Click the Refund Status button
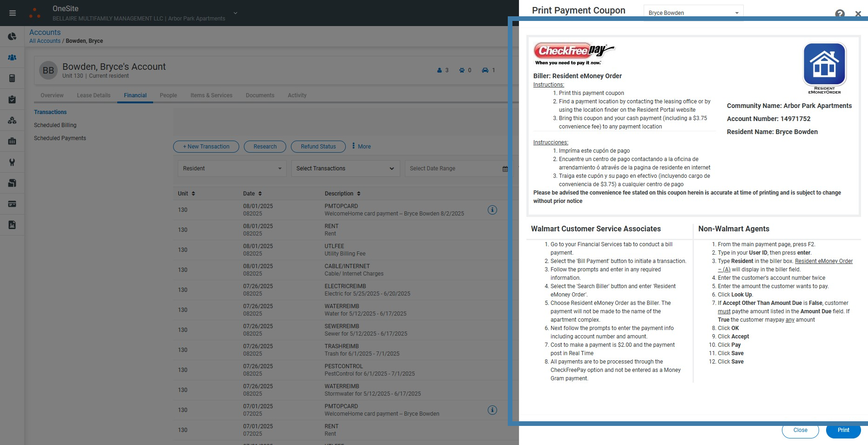Screen dimensions: 868x445 click(318, 147)
